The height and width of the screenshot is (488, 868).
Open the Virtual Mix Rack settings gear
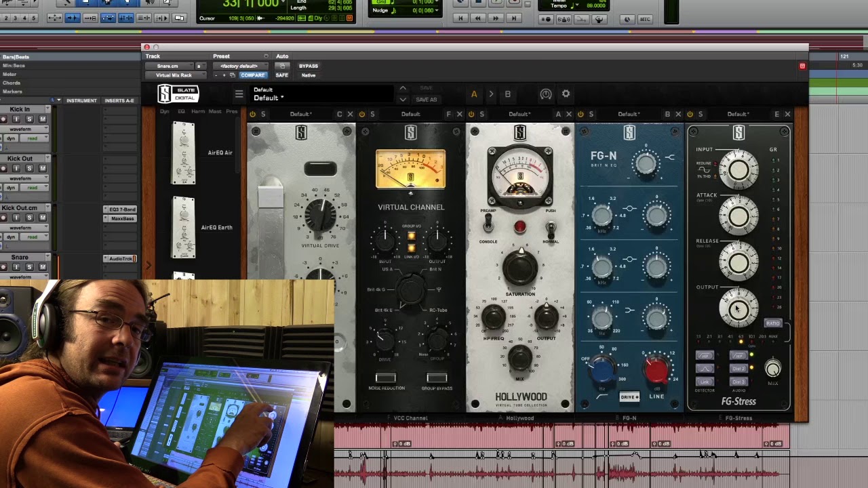click(566, 94)
